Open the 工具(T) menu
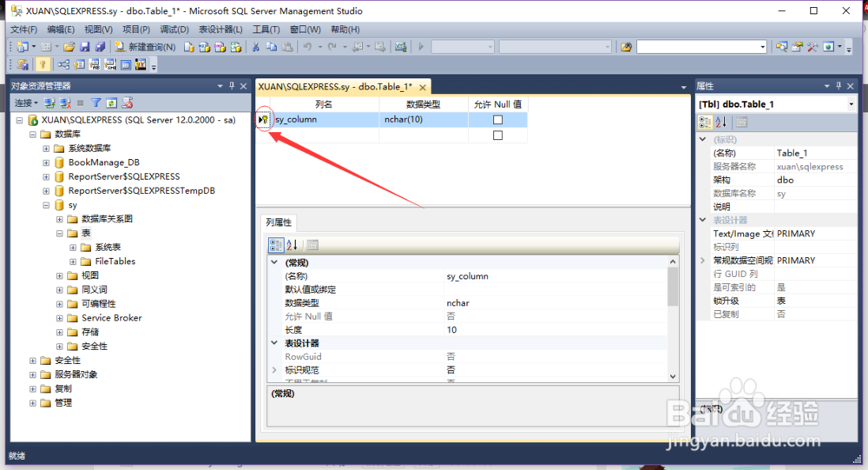This screenshot has width=868, height=470. [266, 30]
